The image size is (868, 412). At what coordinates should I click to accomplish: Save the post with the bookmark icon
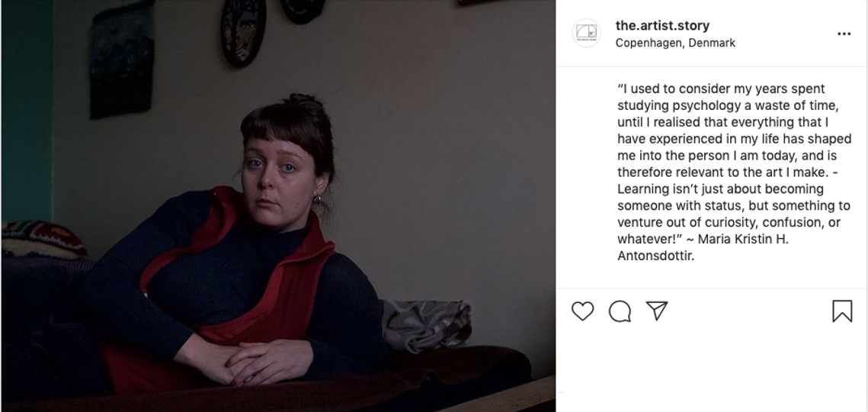click(842, 311)
